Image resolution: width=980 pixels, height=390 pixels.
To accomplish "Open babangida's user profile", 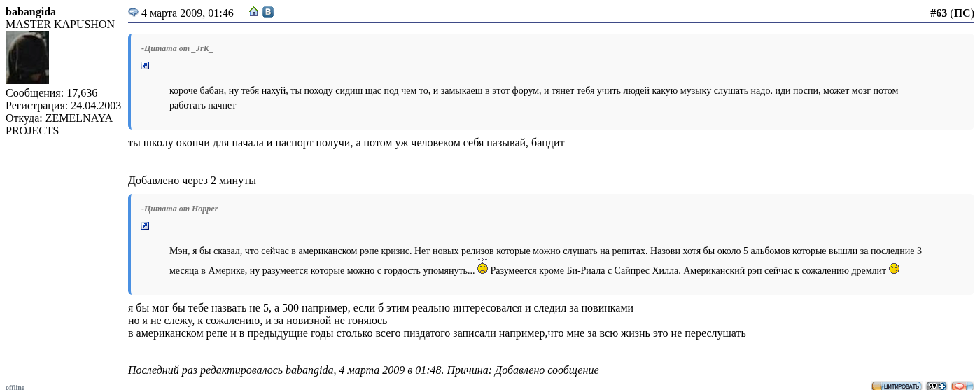I will click(31, 12).
